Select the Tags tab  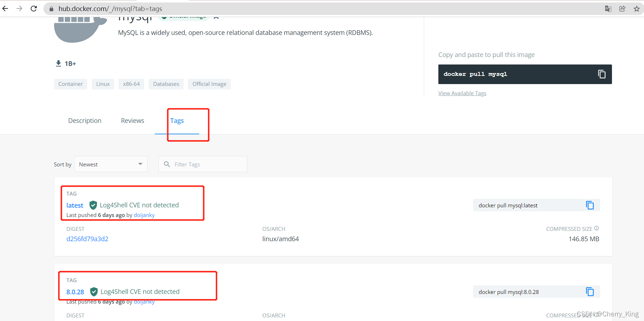177,121
